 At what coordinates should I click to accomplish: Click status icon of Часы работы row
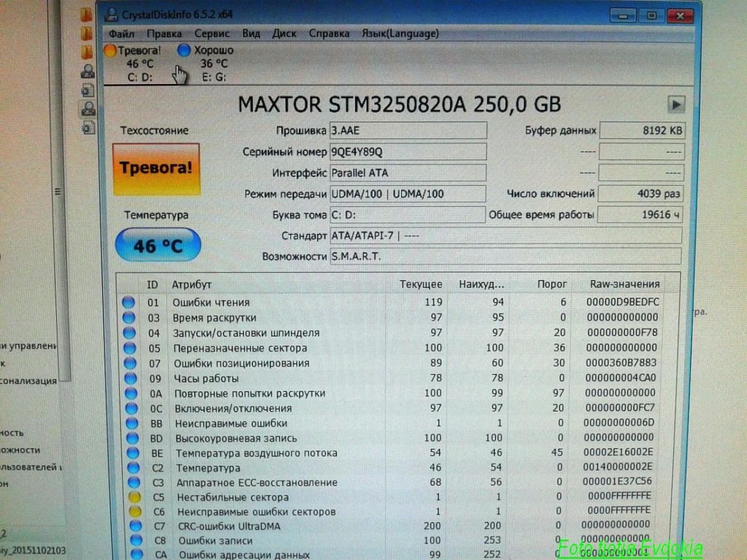(x=130, y=378)
